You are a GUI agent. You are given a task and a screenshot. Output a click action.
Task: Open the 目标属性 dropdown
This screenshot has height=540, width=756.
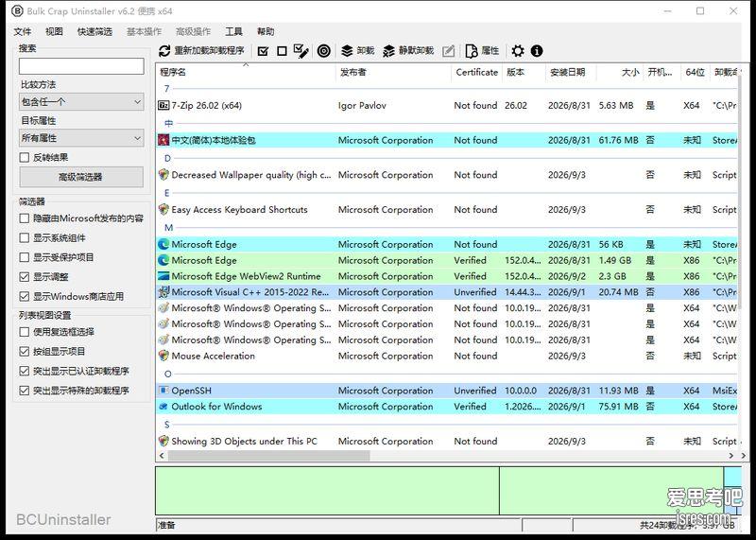[x=81, y=138]
